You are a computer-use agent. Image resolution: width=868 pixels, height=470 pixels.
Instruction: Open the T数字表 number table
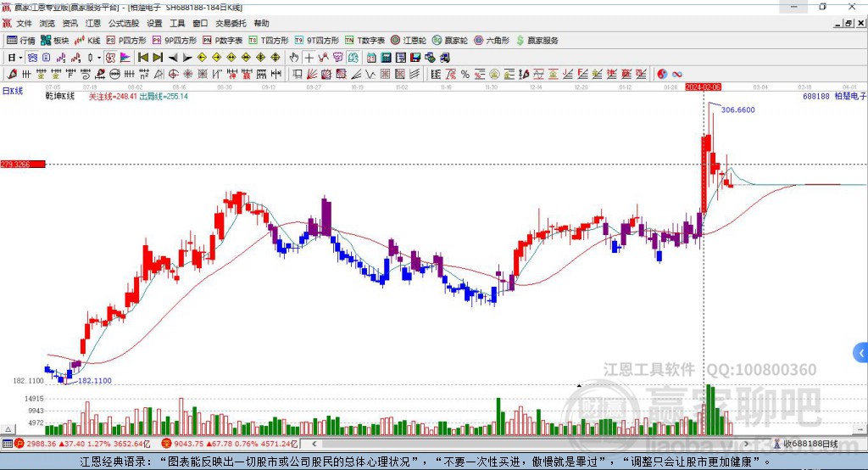coord(364,41)
